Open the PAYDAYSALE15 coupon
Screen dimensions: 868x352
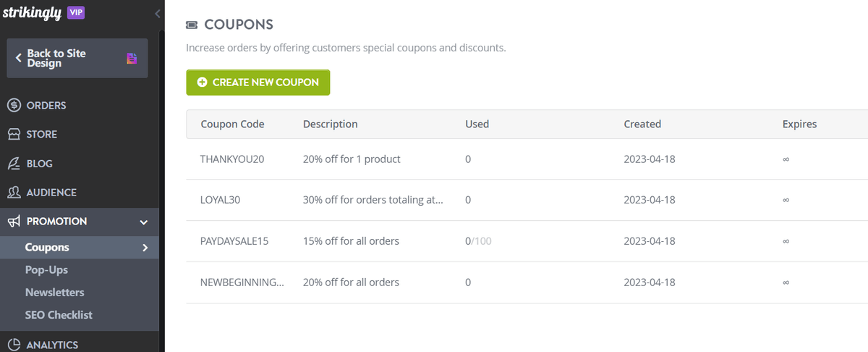point(234,241)
